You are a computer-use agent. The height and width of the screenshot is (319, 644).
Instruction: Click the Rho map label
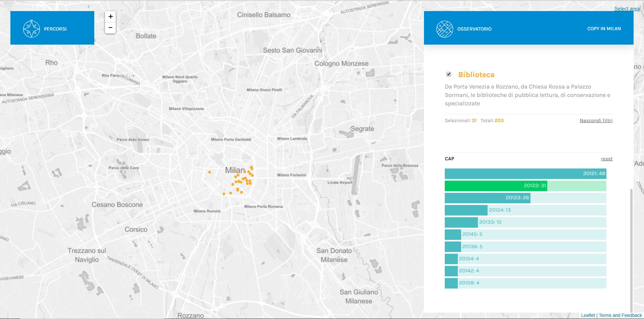[x=51, y=62]
